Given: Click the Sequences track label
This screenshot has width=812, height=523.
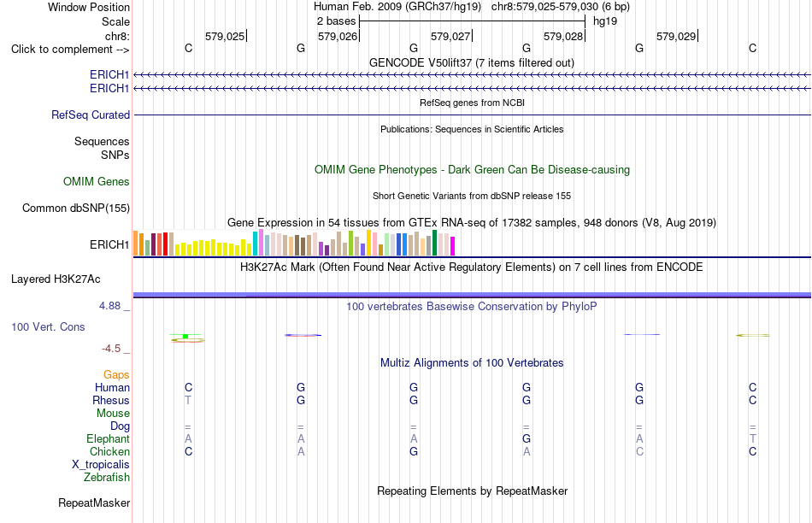Looking at the screenshot, I should (x=102, y=141).
